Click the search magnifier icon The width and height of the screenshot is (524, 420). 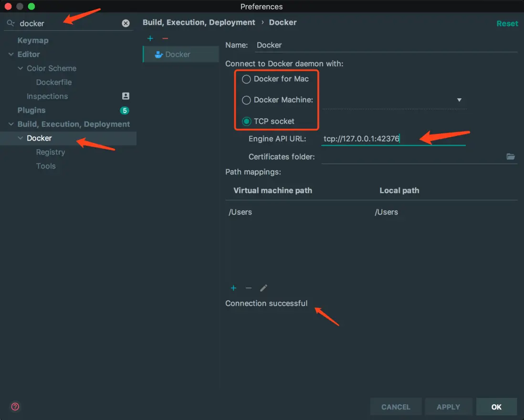(10, 23)
